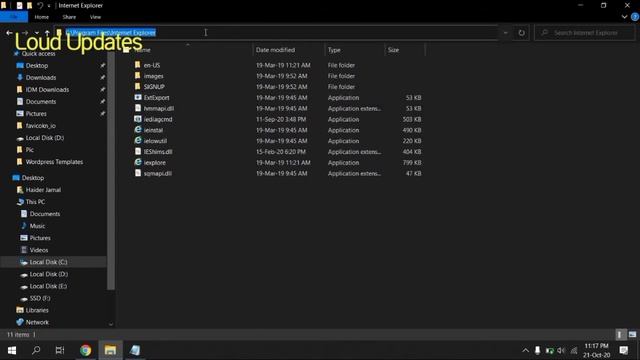
Task: Open Wordpress Templates folder
Action: (x=54, y=162)
